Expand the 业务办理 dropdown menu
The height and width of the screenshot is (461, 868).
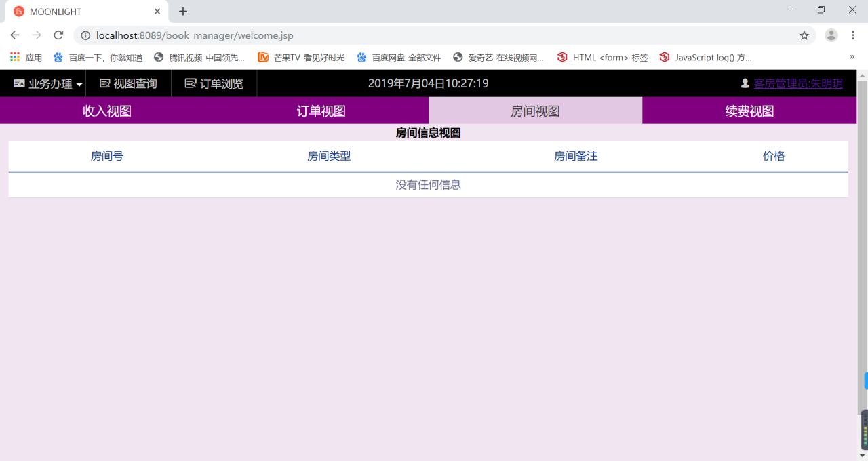(x=48, y=83)
